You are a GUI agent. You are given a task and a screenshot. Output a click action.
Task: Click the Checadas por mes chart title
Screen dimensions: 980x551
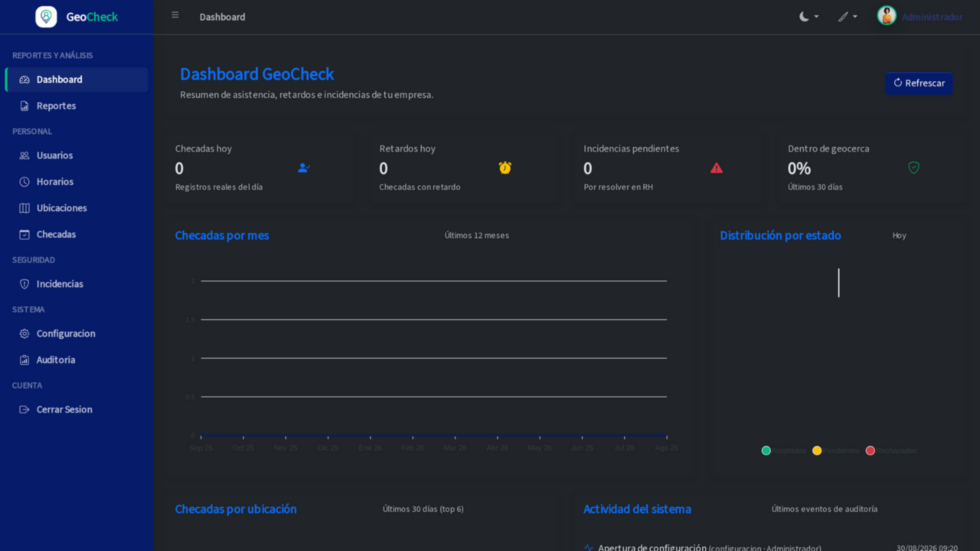(x=222, y=236)
